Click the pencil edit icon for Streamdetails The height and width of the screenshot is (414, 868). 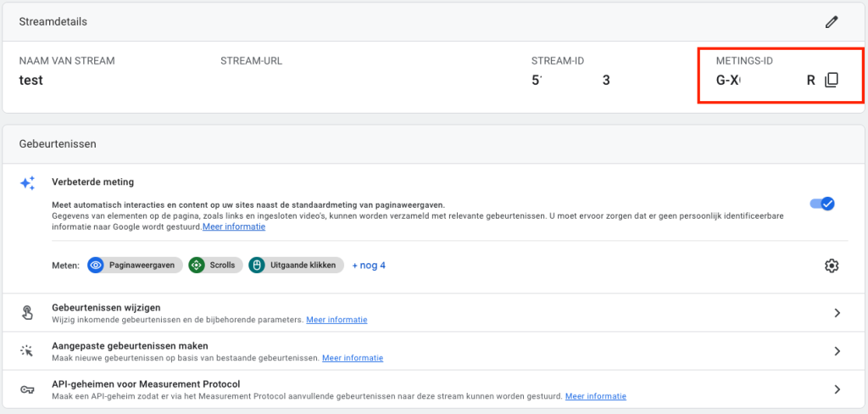(x=832, y=21)
